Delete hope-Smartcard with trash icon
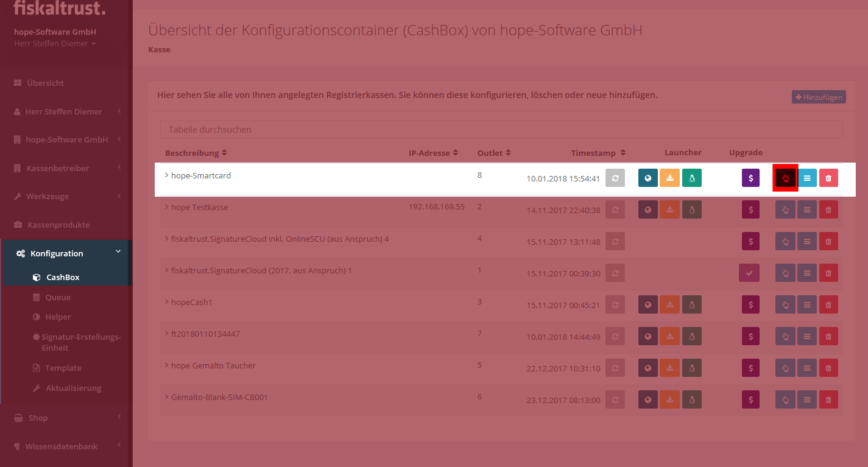This screenshot has width=868, height=467. [x=828, y=178]
